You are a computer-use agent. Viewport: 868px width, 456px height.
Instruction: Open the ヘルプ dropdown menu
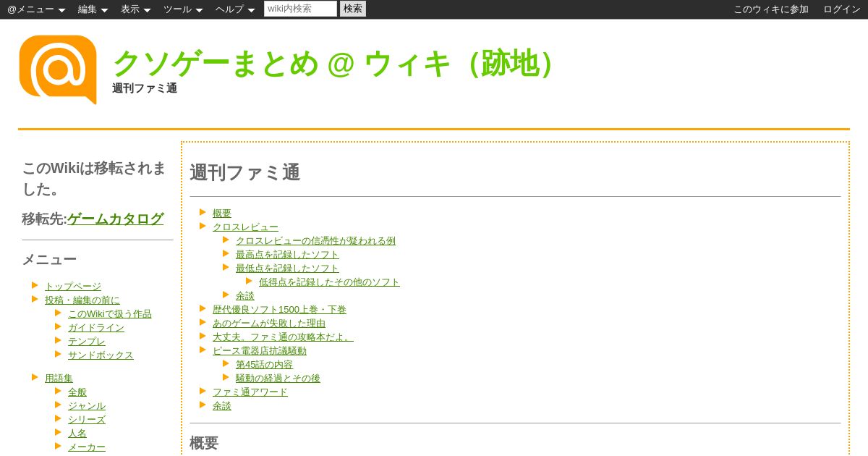tap(235, 9)
